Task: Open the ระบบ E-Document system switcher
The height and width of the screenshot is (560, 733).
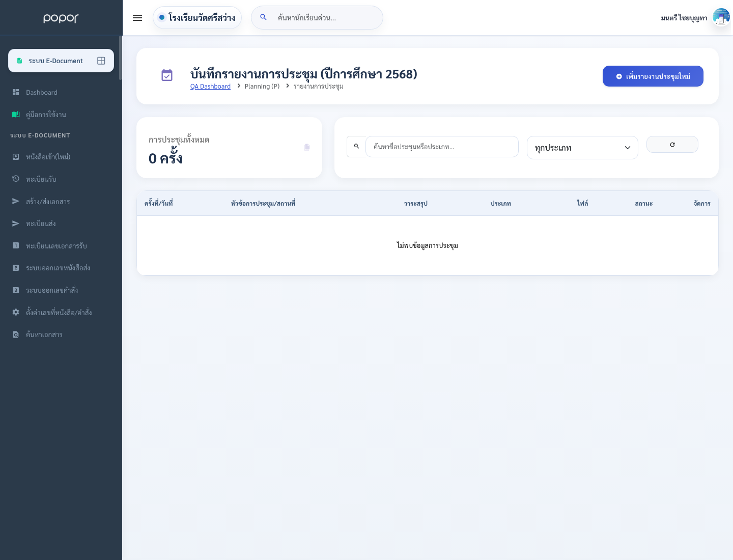Action: 61,61
